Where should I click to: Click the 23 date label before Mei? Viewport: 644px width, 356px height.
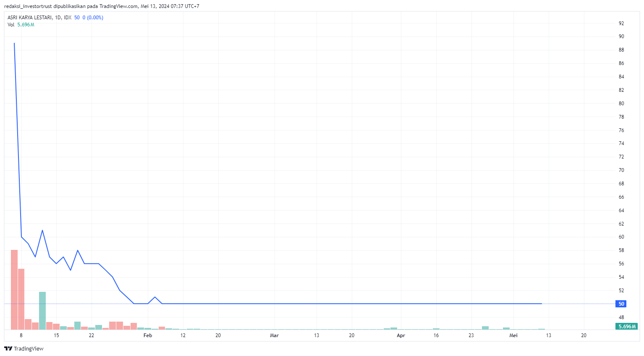(x=471, y=335)
